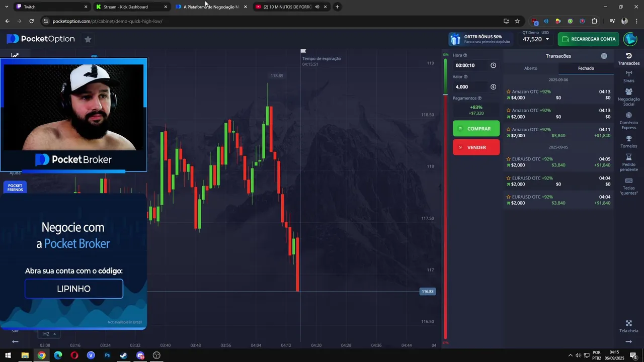Switch to the Aberto transactions tab
This screenshot has height=362, width=644.
(530, 68)
